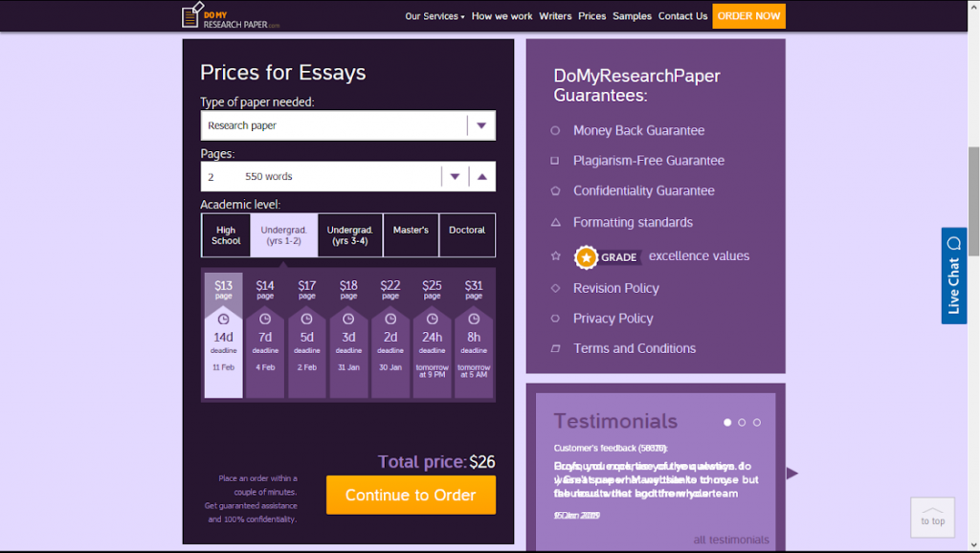Image resolution: width=980 pixels, height=553 pixels.
Task: Select second testimonial slide dot
Action: [x=742, y=423]
